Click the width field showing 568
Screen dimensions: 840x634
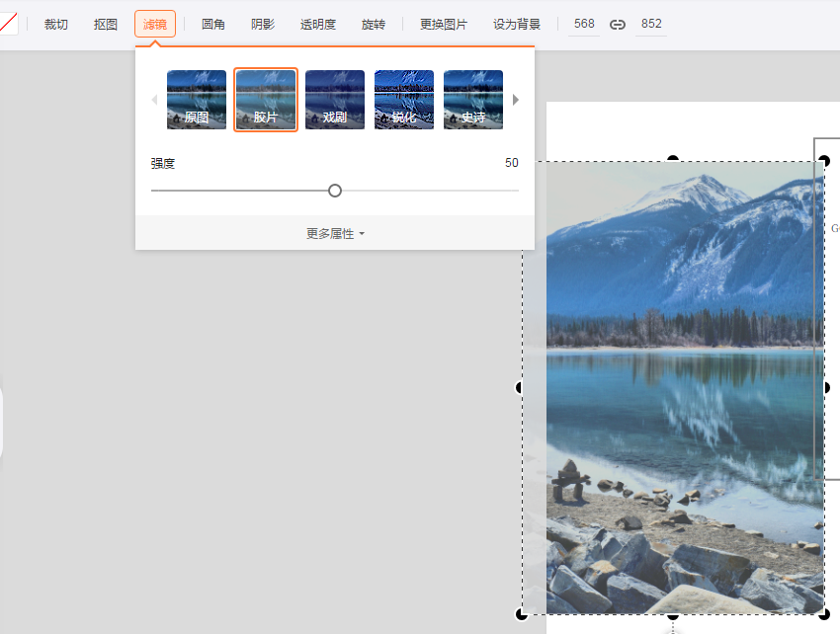coord(584,24)
